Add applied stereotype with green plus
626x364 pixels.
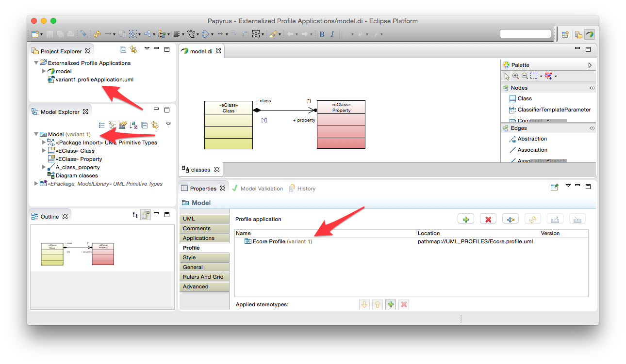(x=391, y=304)
